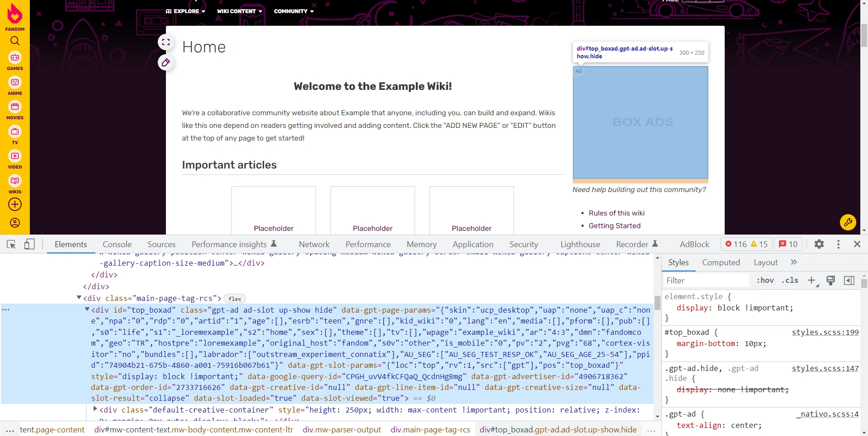Toggle the device toolbar emulation
This screenshot has height=436, width=868.
pyautogui.click(x=29, y=244)
